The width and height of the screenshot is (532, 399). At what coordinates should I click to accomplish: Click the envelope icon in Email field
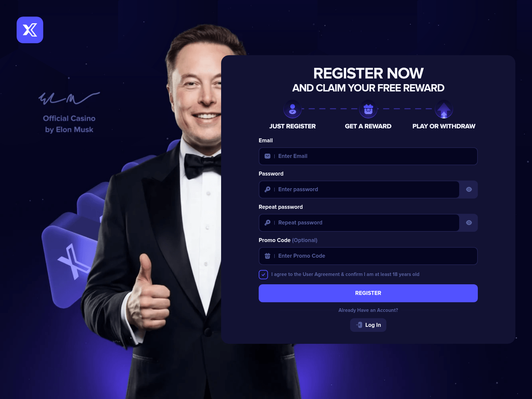[x=267, y=156]
